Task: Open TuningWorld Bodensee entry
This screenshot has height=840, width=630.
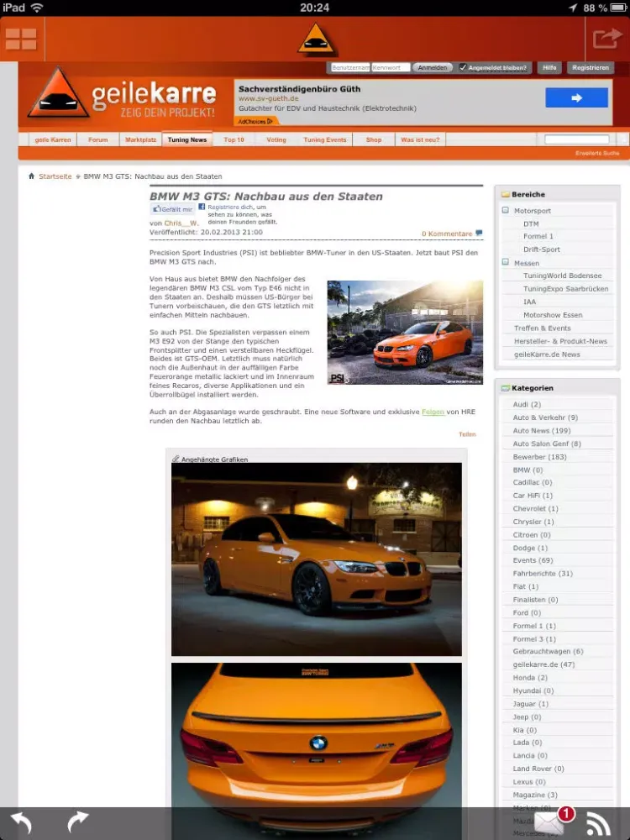Action: (563, 276)
